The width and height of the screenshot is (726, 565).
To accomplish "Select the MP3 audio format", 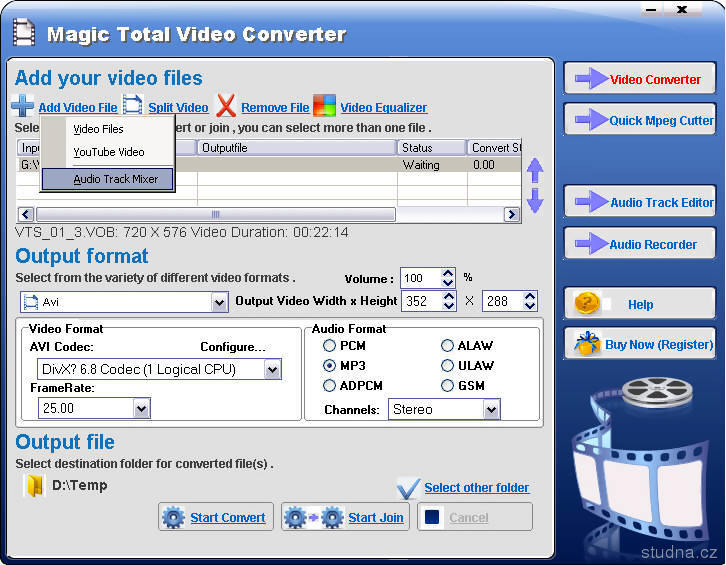I will [329, 365].
